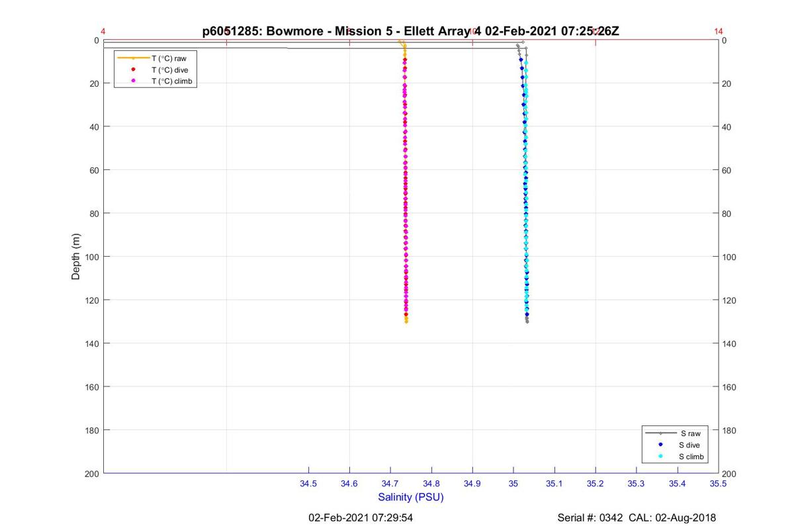The height and width of the screenshot is (532, 794).
Task: Click salinity tick label '34.8'
Action: click(431, 484)
